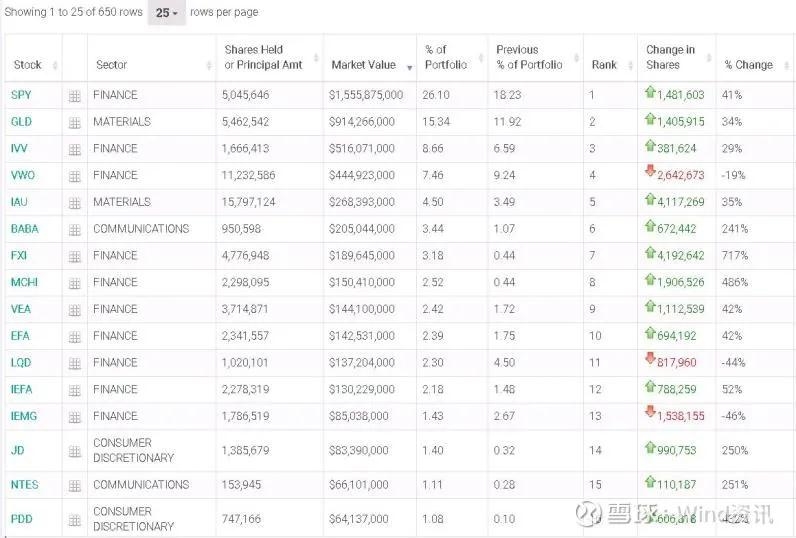The image size is (796, 538).
Task: Open the IEFA stock link
Action: click(x=21, y=390)
